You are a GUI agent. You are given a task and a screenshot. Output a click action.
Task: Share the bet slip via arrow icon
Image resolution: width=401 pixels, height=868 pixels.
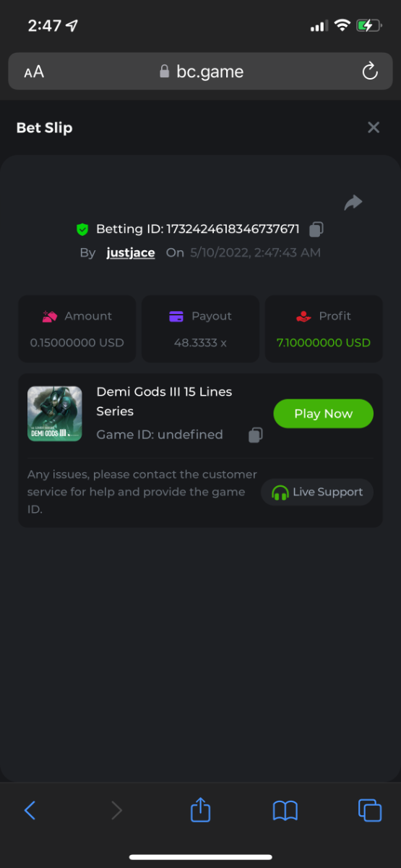click(353, 203)
